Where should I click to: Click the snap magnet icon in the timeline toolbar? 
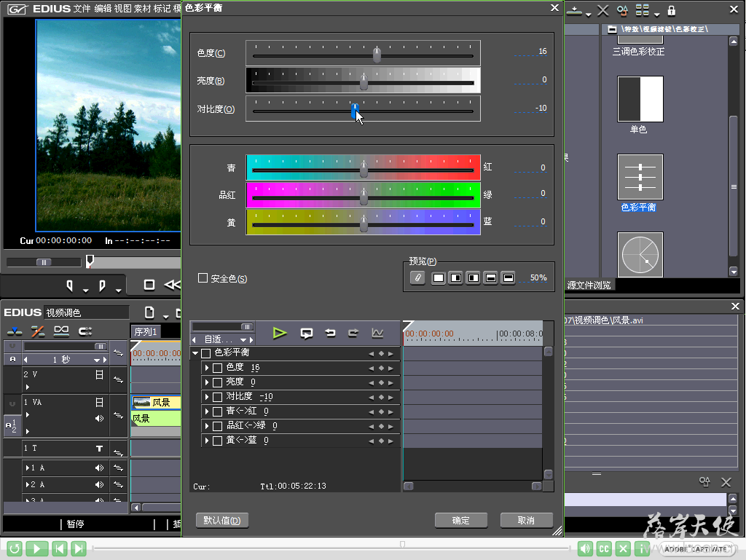tap(85, 331)
